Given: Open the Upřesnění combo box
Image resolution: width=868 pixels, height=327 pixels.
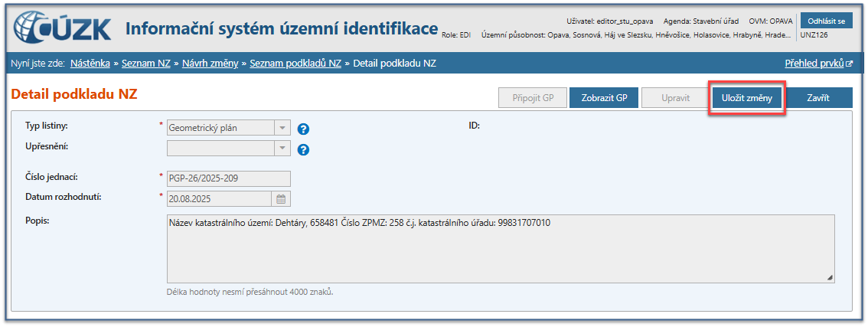Looking at the screenshot, I should (x=228, y=149).
